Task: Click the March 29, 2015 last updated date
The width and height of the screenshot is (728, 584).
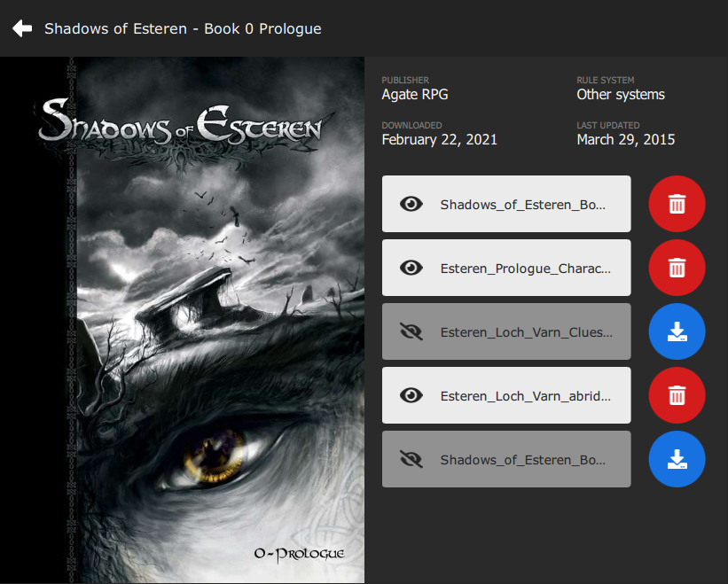Action: coord(625,139)
